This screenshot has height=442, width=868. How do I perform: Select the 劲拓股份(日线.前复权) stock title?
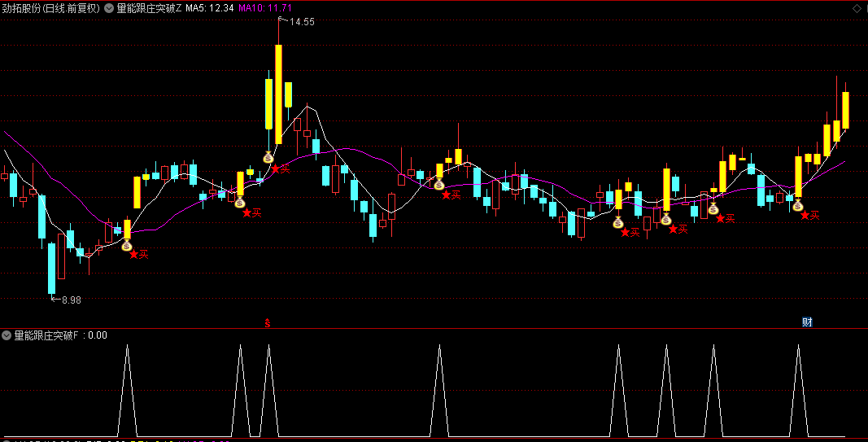[x=50, y=8]
